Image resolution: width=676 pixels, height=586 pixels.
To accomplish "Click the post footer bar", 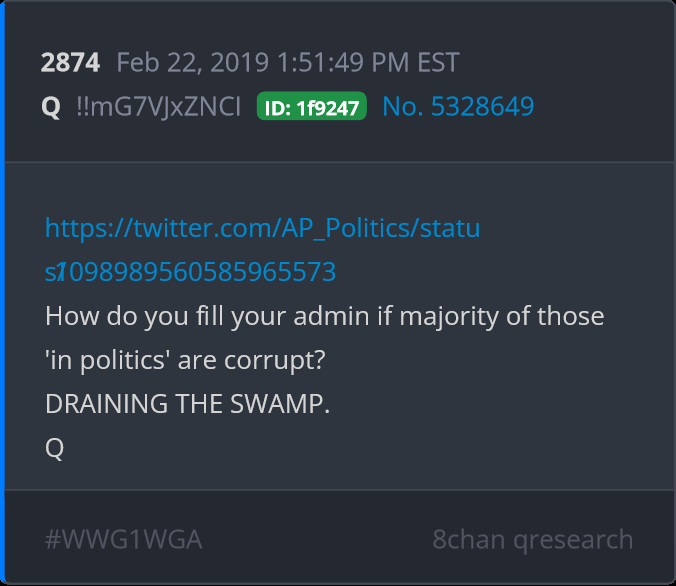I will [x=339, y=537].
